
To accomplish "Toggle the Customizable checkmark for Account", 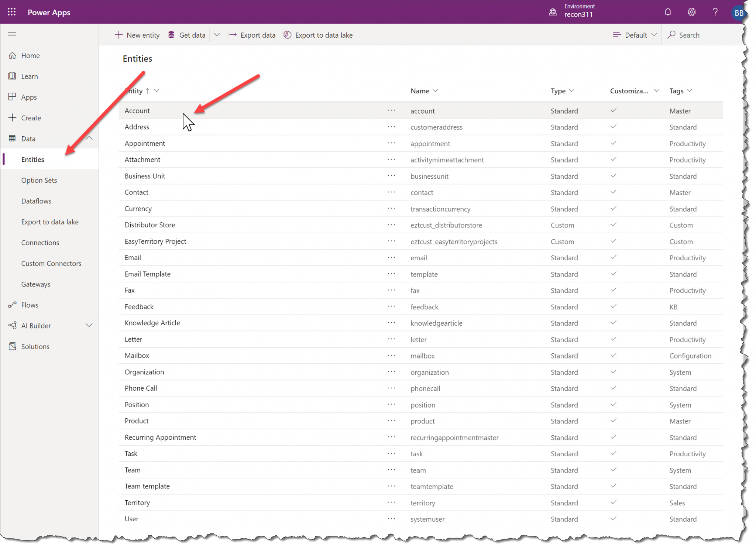I will 613,110.
